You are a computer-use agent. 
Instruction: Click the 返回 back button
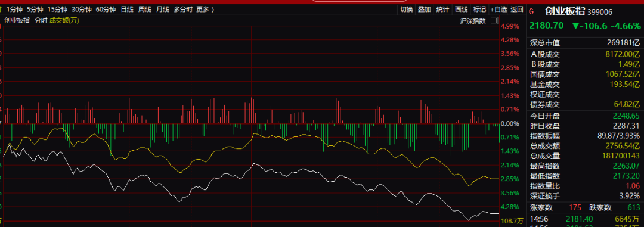(517, 10)
